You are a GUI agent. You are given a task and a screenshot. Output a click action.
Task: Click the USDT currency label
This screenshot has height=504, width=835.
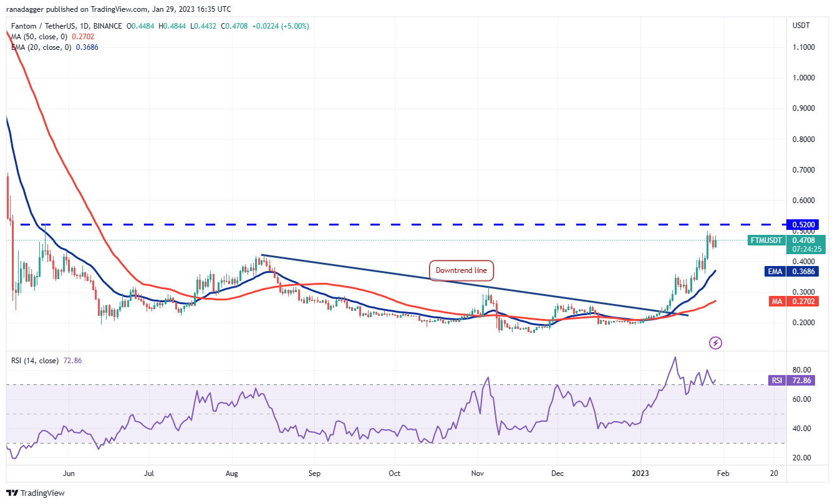[801, 26]
